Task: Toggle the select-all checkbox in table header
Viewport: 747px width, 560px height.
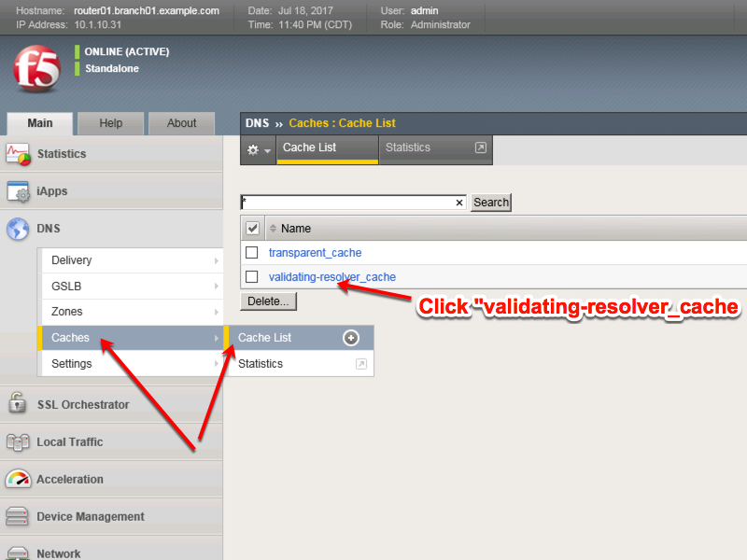Action: click(x=252, y=229)
